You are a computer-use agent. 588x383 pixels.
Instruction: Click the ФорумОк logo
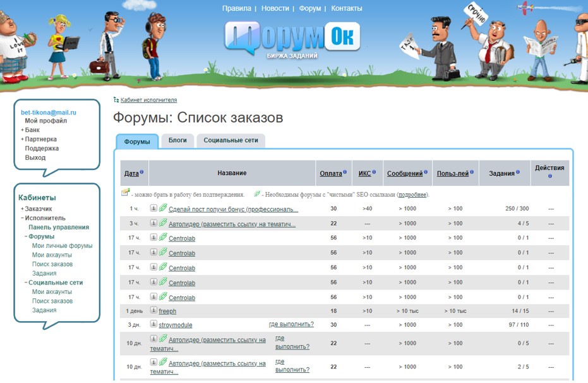coord(292,40)
